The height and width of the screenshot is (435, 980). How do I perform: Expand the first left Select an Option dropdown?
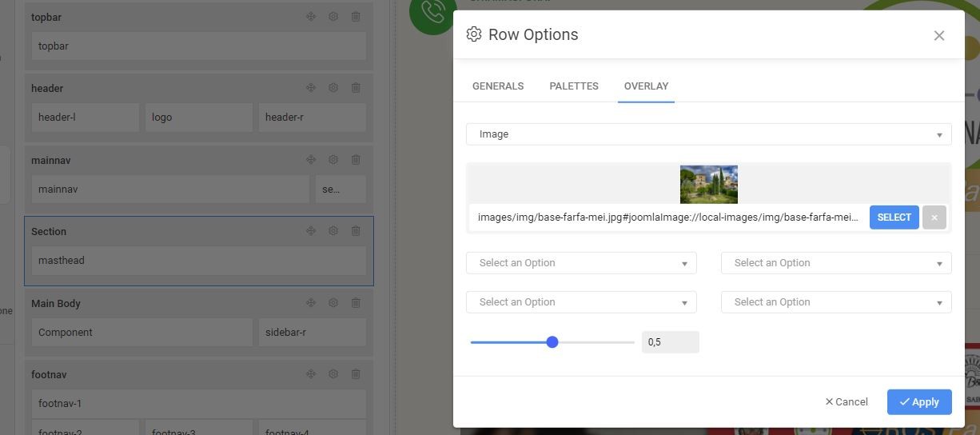(x=581, y=263)
